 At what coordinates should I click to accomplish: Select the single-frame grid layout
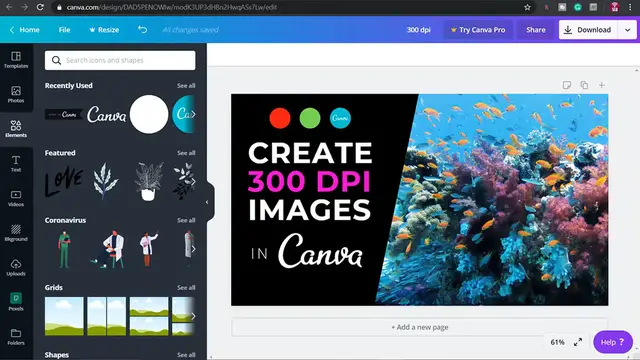64,316
